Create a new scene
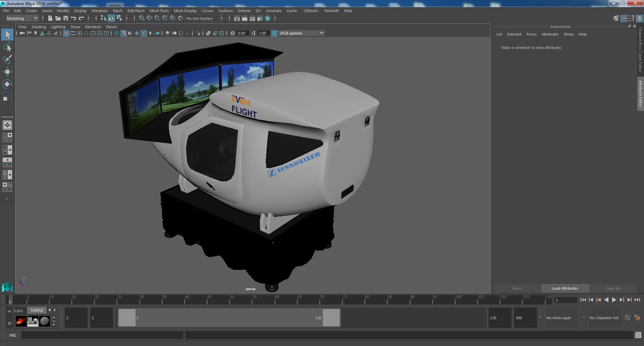The image size is (644, 346). click(50, 18)
